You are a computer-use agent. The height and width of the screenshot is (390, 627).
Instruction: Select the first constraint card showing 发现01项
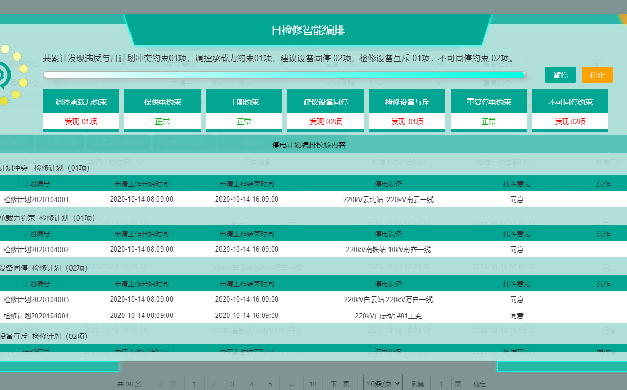coord(81,110)
